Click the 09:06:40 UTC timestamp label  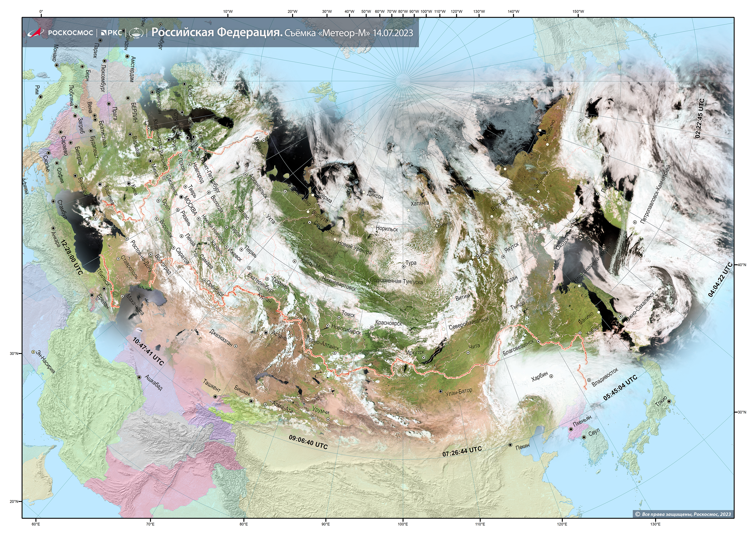308,442
